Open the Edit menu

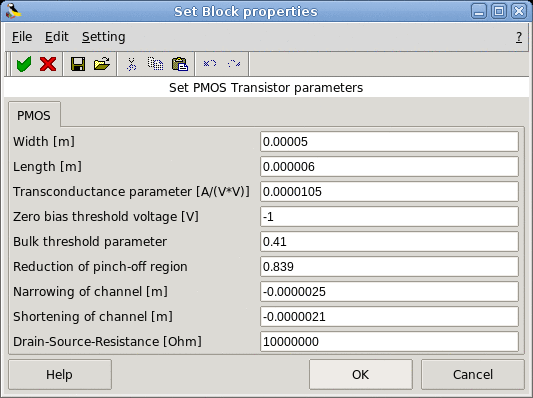[57, 37]
